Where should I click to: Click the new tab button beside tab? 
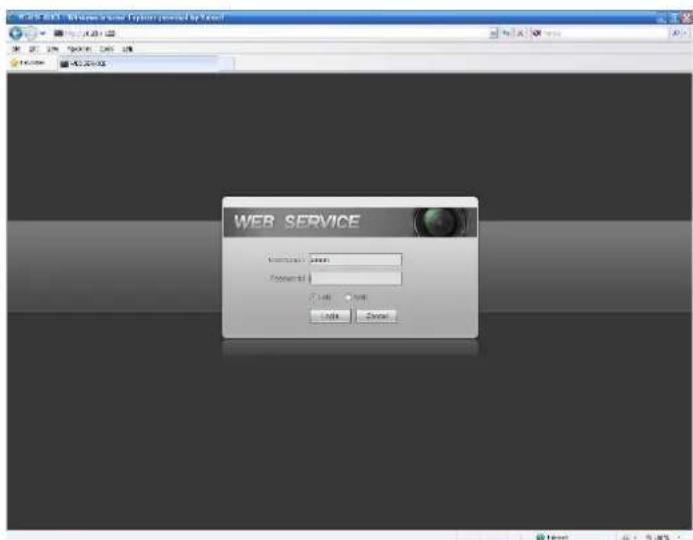(227, 64)
